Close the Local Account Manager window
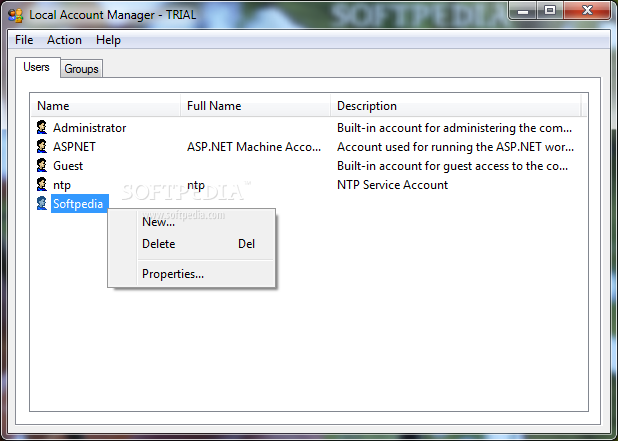The height and width of the screenshot is (441, 618). [x=587, y=10]
